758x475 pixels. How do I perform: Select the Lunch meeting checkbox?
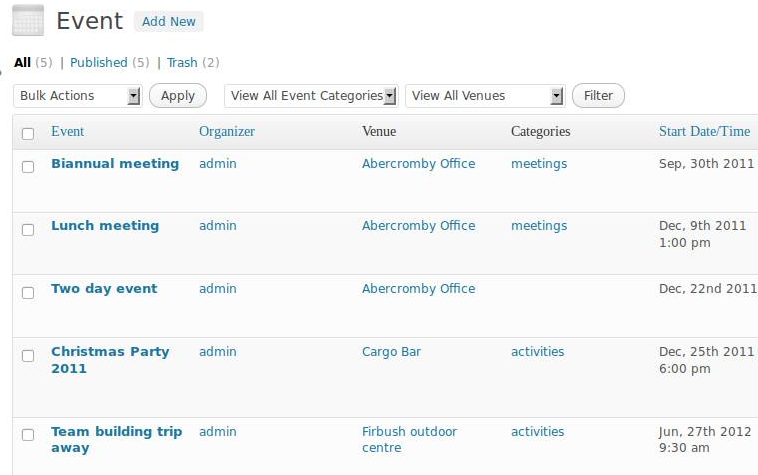click(28, 230)
